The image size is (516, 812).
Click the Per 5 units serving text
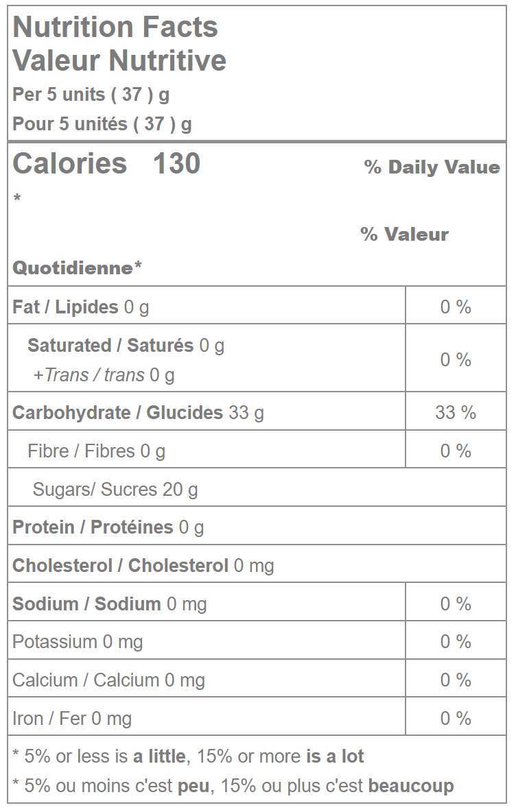(x=91, y=95)
